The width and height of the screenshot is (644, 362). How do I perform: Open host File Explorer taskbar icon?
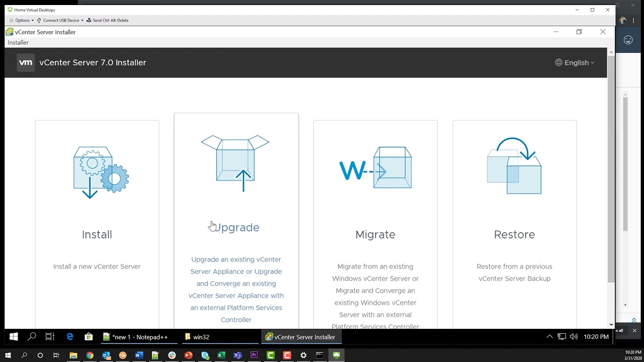73,355
